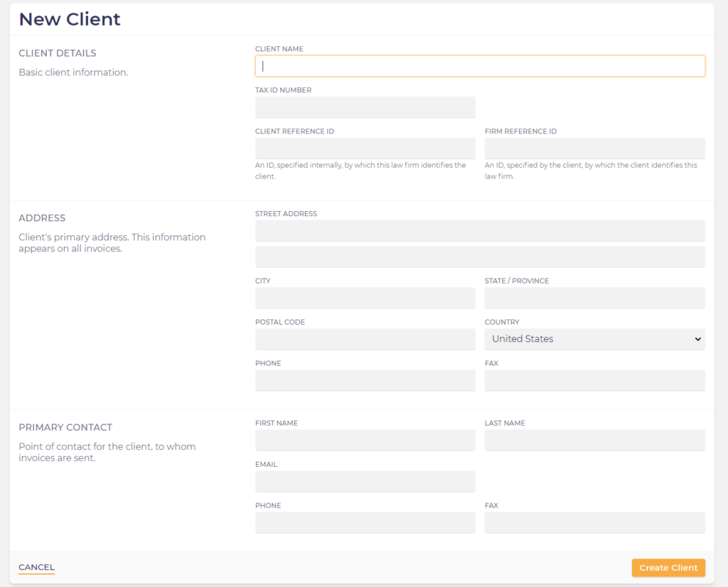Click the Primary Contact Phone field
This screenshot has height=587, width=728.
[x=365, y=523]
